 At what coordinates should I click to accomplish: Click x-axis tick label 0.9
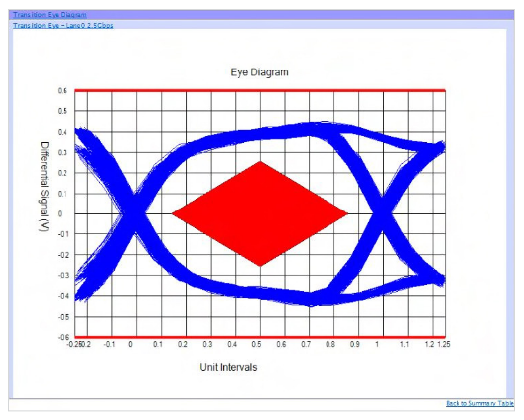coord(355,344)
